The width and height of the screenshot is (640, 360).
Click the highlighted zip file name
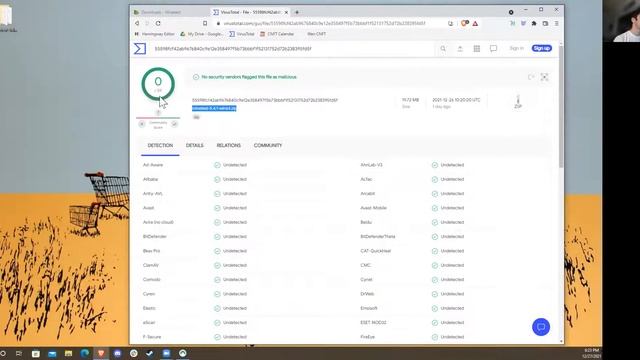tap(214, 108)
